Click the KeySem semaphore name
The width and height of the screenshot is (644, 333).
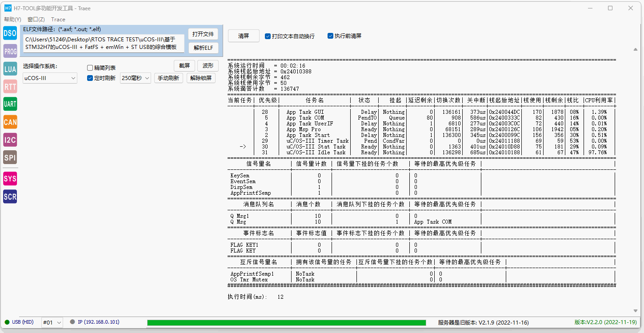pyautogui.click(x=240, y=176)
